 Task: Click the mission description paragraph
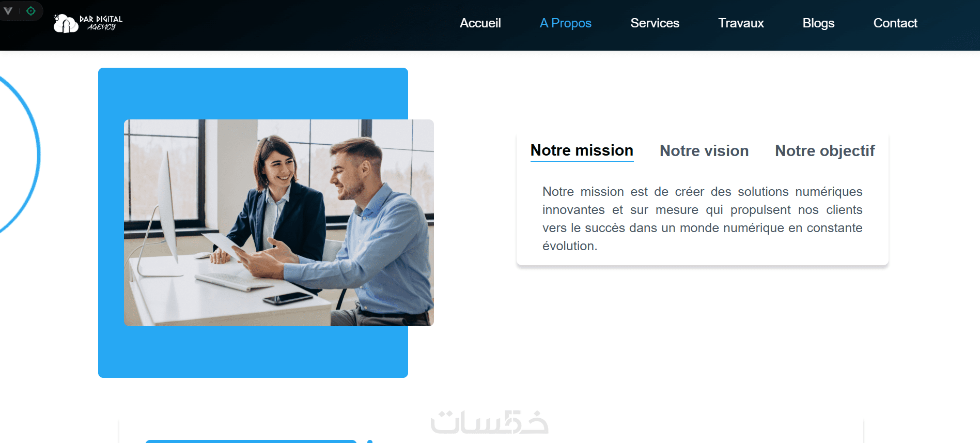click(x=702, y=219)
